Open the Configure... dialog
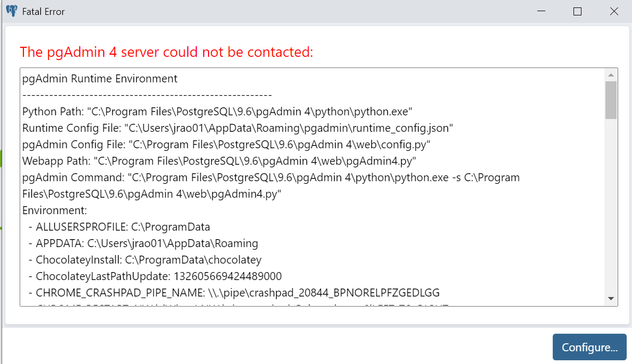This screenshot has height=364, width=632. pyautogui.click(x=589, y=347)
